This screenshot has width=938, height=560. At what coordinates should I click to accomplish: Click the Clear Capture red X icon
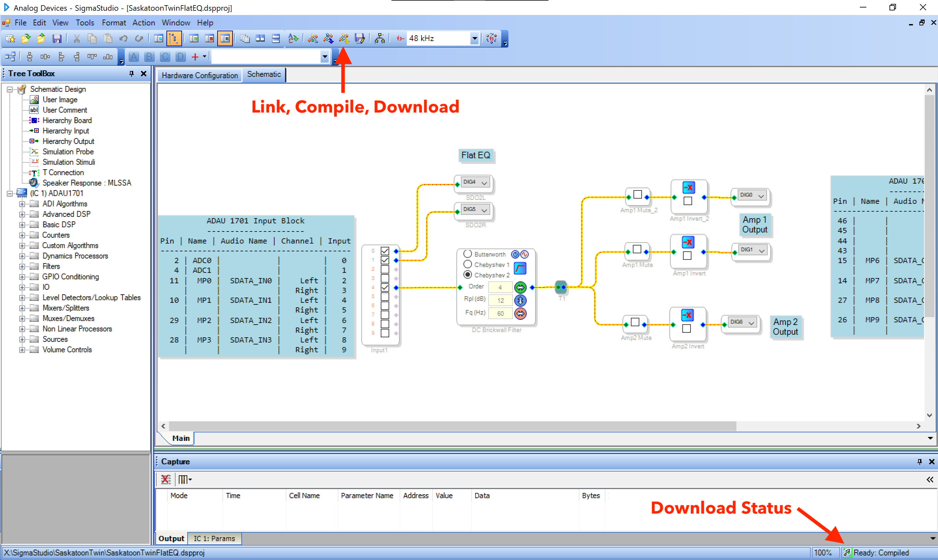[165, 479]
